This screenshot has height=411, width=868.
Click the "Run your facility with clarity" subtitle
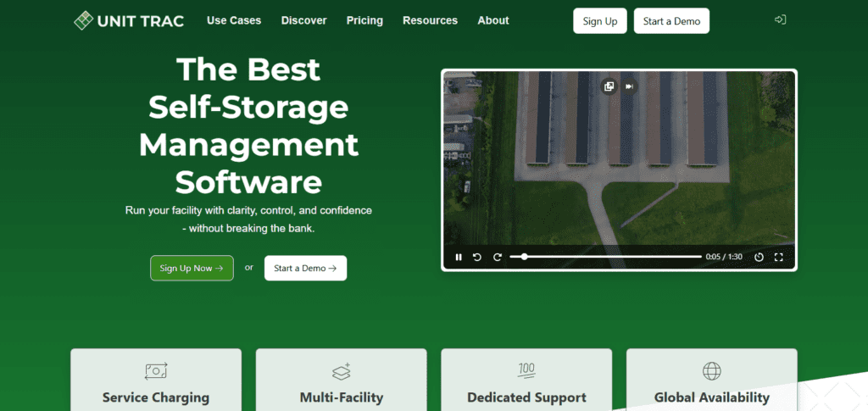click(x=248, y=219)
